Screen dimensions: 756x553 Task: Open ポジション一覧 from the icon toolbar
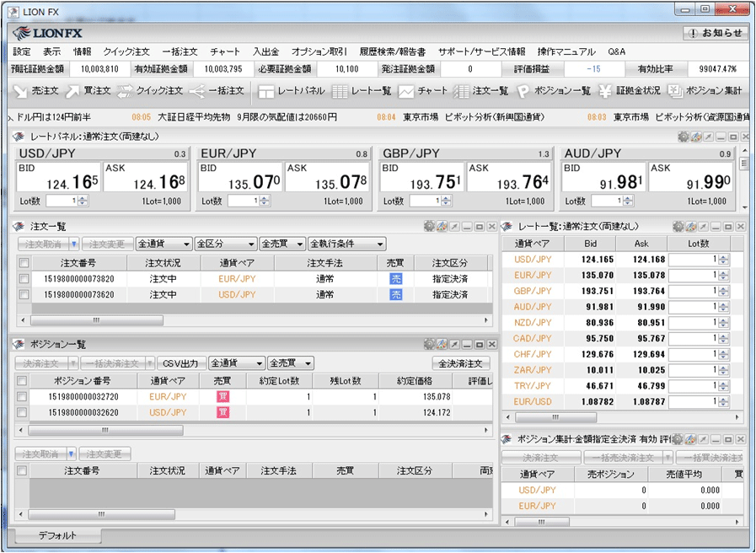tap(554, 91)
